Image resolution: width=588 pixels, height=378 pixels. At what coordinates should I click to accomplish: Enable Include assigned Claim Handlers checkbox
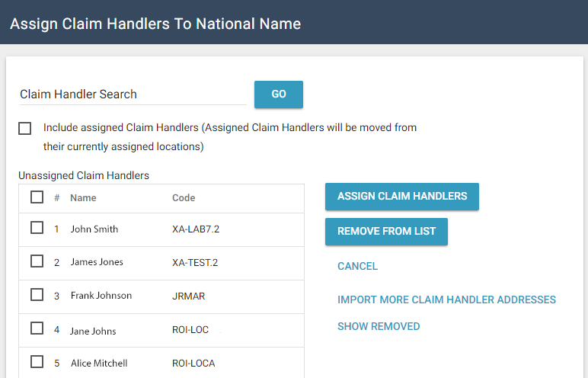coord(24,128)
